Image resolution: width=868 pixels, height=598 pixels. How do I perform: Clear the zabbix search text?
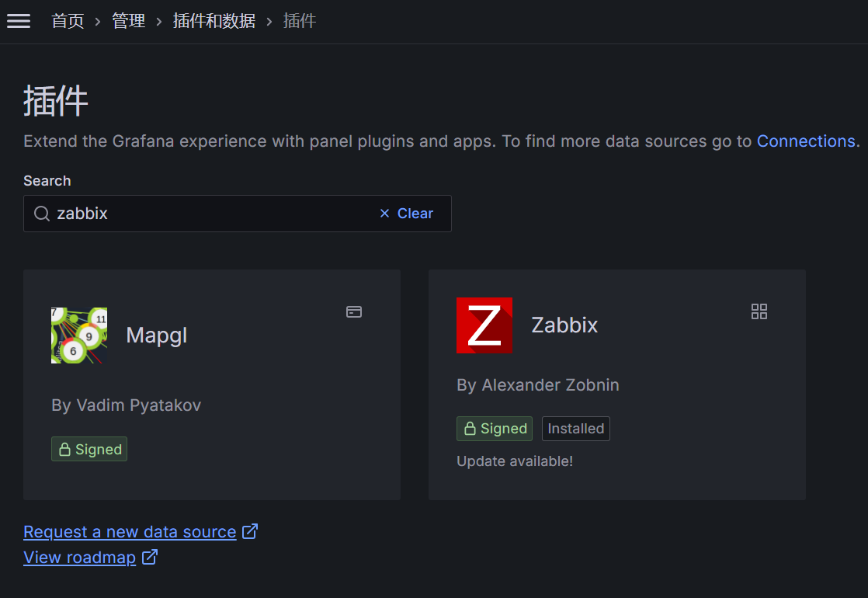pyautogui.click(x=407, y=213)
